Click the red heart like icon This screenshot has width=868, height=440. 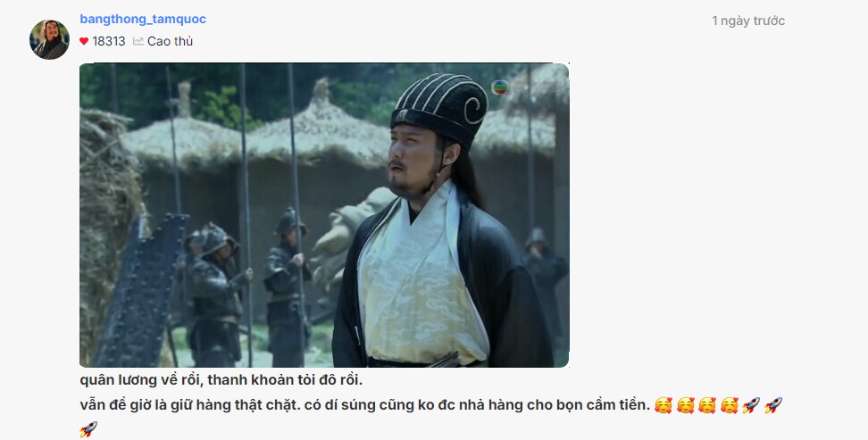84,41
